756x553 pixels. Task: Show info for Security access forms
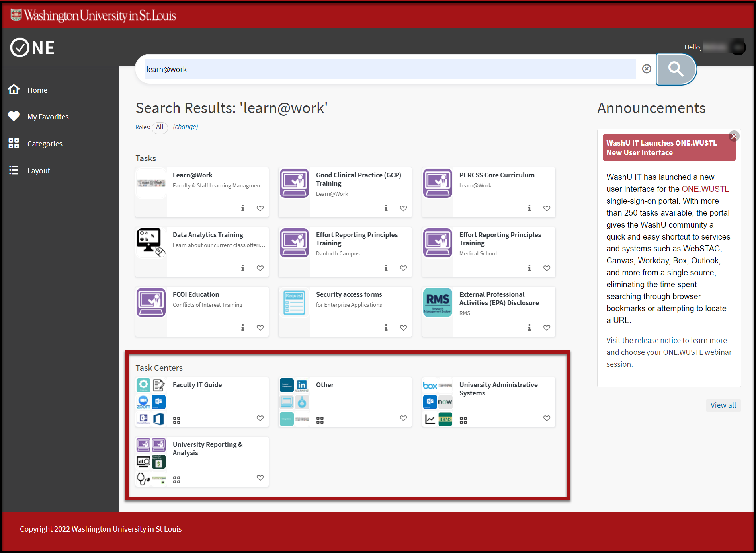(x=386, y=328)
